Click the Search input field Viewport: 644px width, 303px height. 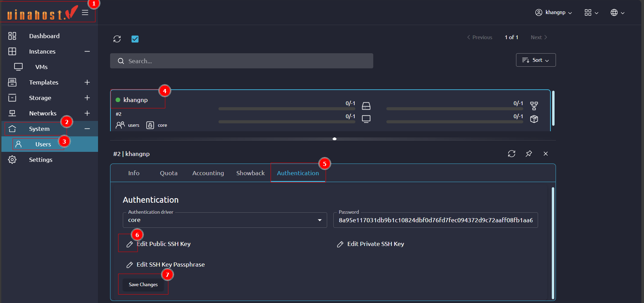coord(241,61)
